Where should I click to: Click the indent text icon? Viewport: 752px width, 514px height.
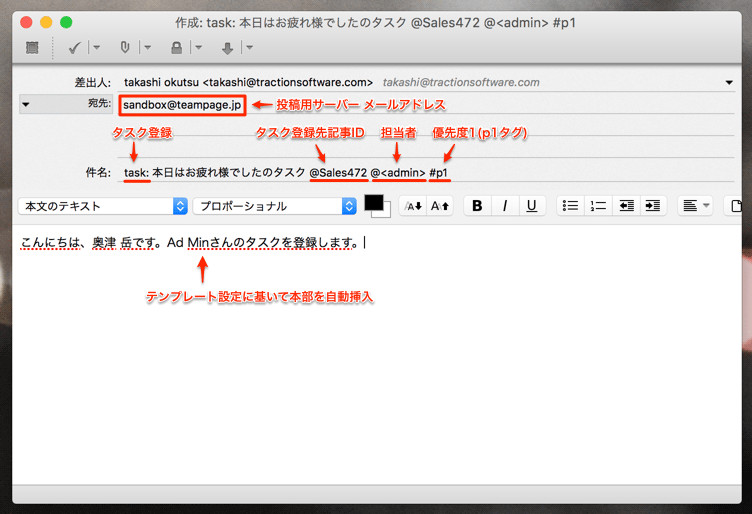pyautogui.click(x=653, y=206)
